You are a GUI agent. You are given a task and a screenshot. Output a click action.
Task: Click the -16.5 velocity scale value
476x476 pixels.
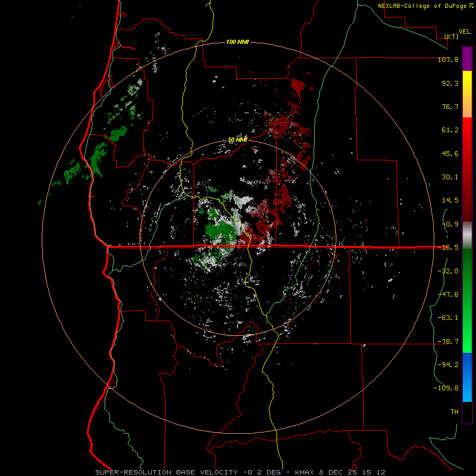(x=448, y=248)
